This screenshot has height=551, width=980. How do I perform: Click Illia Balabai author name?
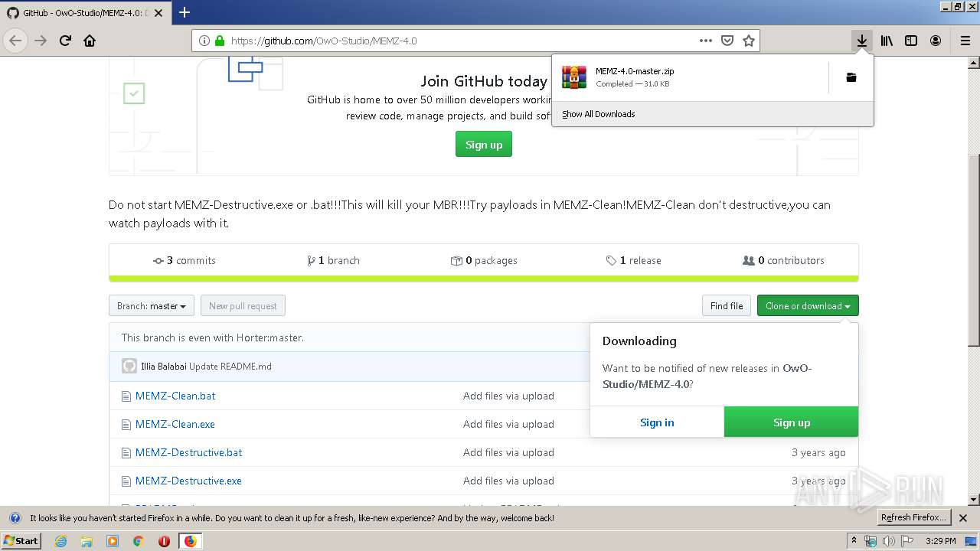point(164,367)
